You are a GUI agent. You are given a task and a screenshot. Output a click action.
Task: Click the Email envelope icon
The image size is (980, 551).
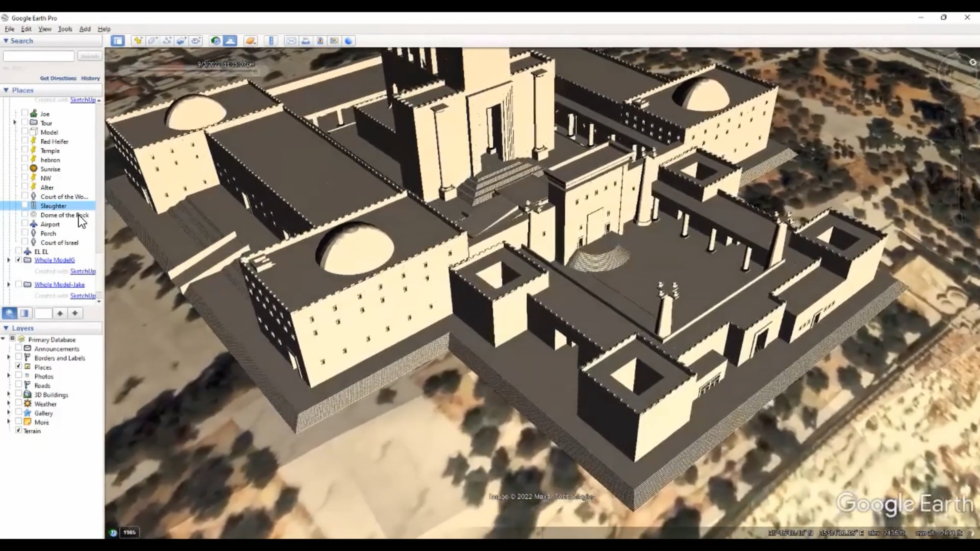click(291, 41)
